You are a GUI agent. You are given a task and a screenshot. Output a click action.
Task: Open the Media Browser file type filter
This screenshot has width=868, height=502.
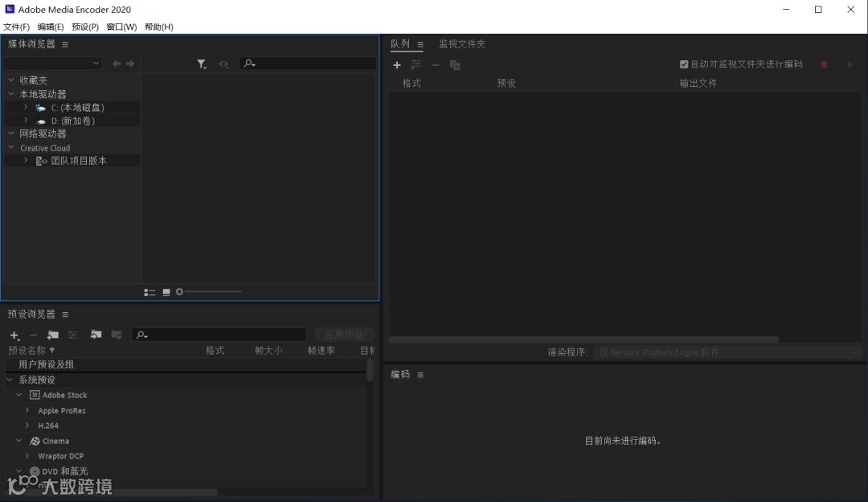click(202, 64)
